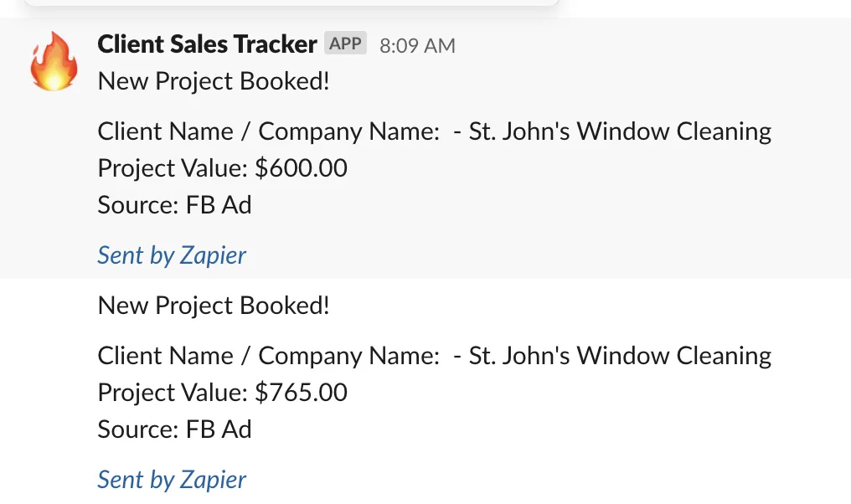Click the popup edge above the message
Screen dimensions: 851x504
(x=291, y=3)
